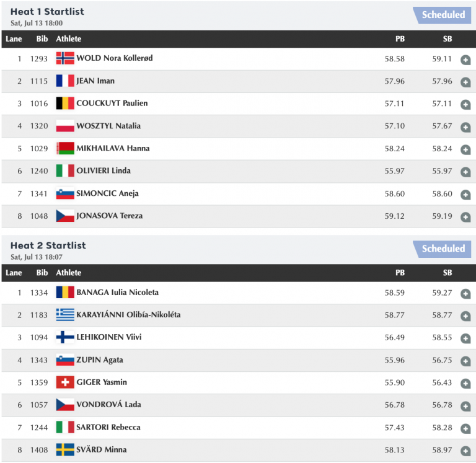Click plus icon beside SVÄRD Minna
This screenshot has height=463, width=476.
point(465,452)
